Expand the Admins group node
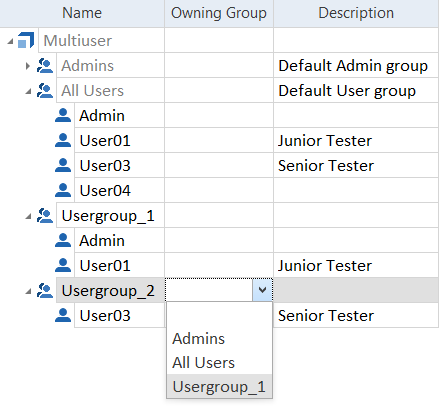This screenshot has height=415, width=439. point(28,66)
